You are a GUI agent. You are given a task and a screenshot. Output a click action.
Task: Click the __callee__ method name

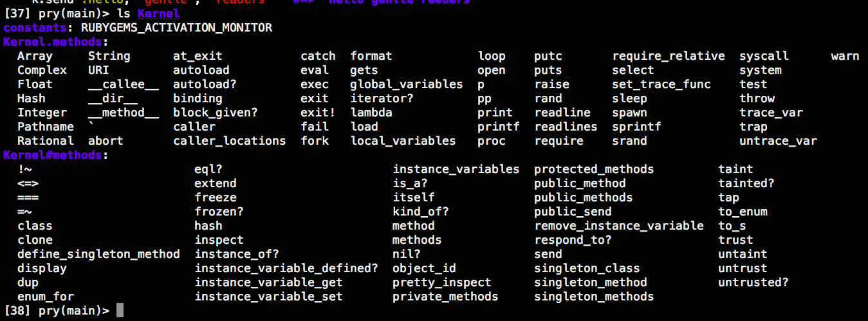click(124, 84)
